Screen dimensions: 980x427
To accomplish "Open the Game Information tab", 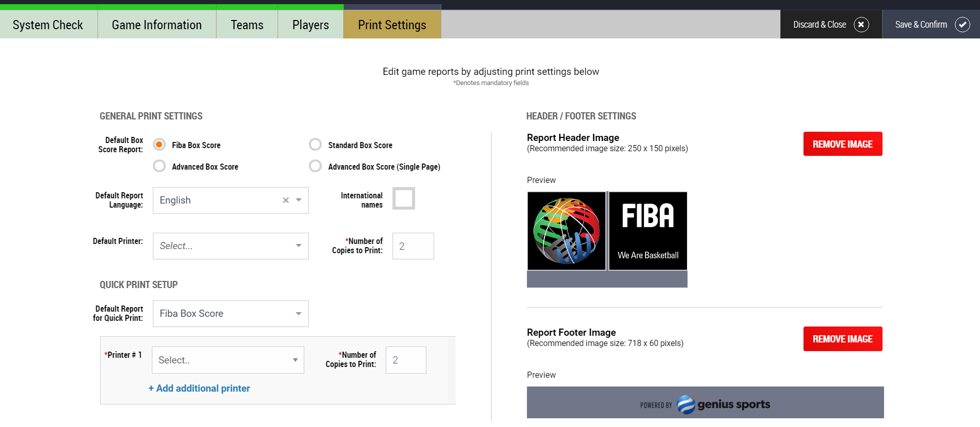I will click(157, 25).
